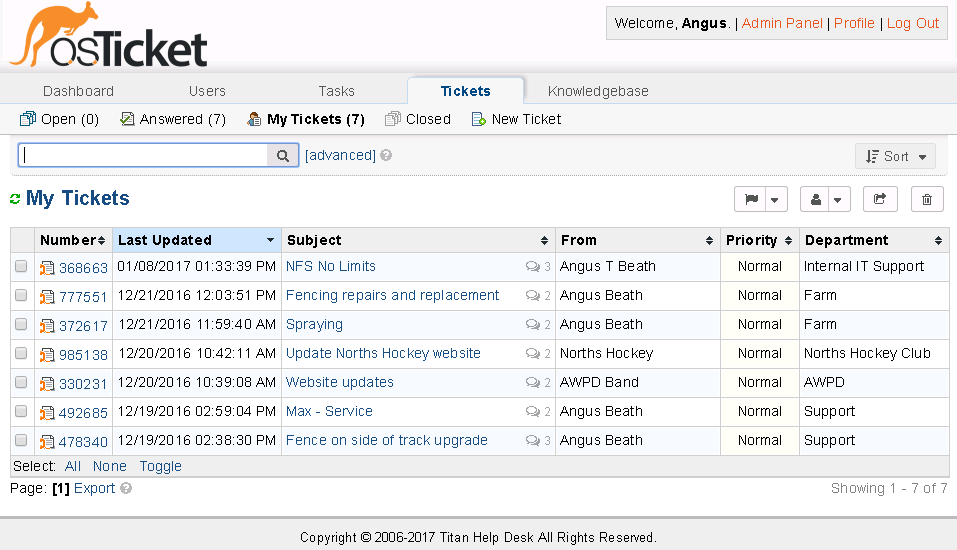Click the refresh icon beside My Tickets
957x550 pixels.
point(15,199)
